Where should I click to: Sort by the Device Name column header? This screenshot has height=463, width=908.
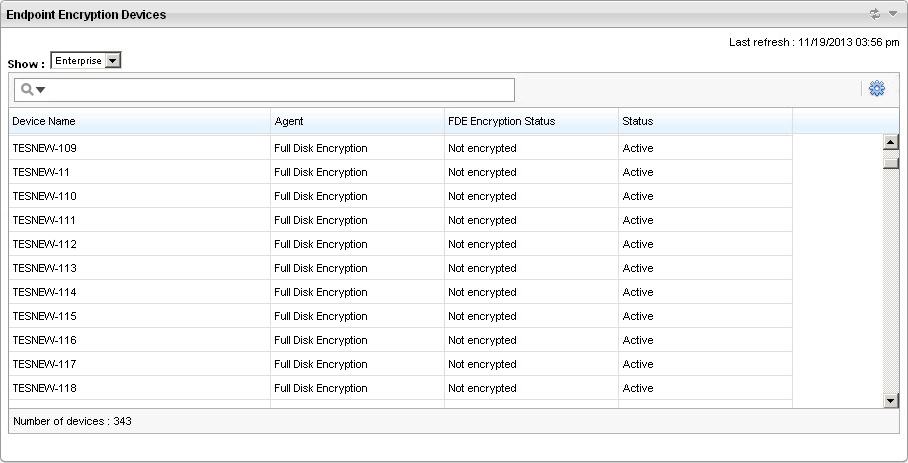(x=44, y=121)
